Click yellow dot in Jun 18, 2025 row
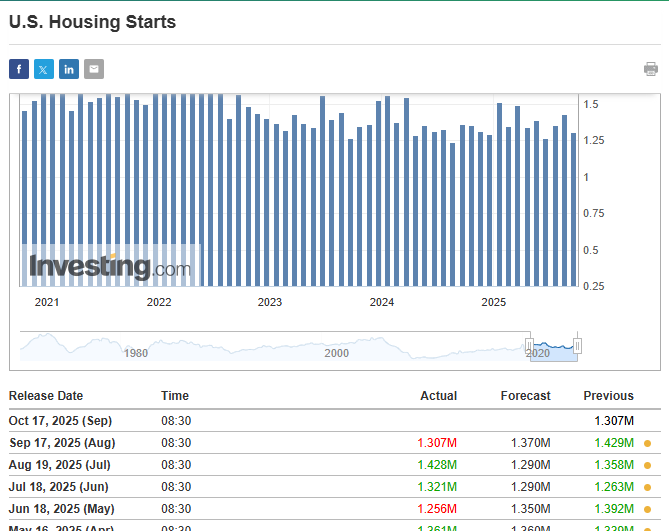The image size is (669, 531). click(647, 509)
